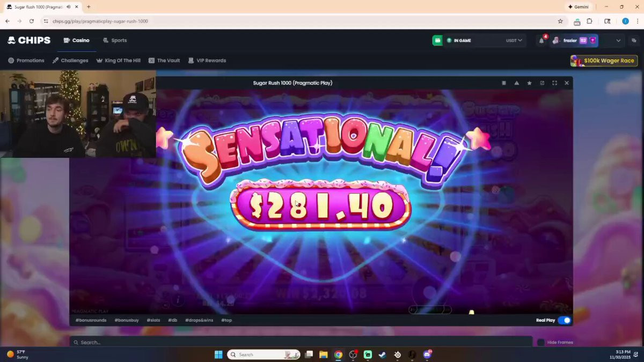Click the #slots tag

[x=153, y=320]
